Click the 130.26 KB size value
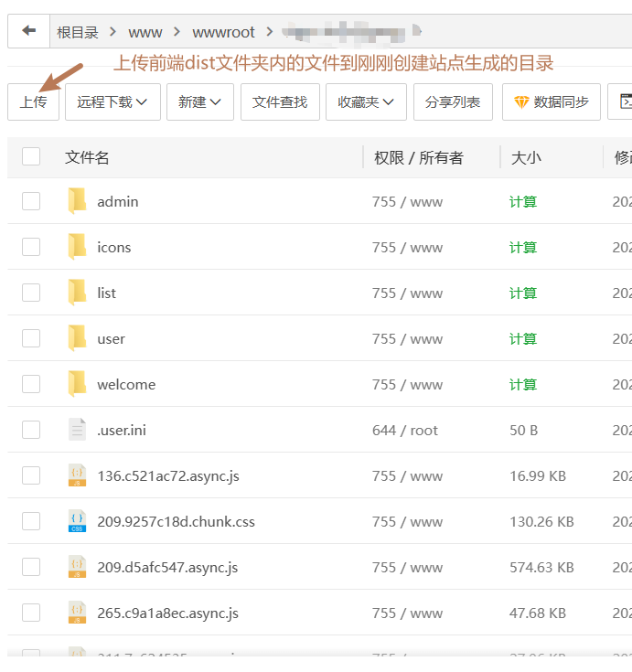Image resolution: width=632 pixels, height=672 pixels. click(x=541, y=521)
